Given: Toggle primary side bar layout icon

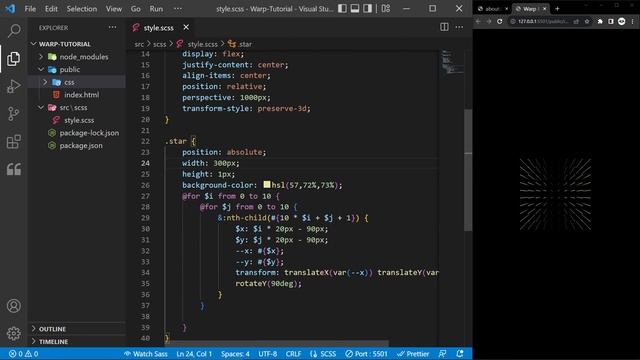Looking at the screenshot, I should (342, 9).
